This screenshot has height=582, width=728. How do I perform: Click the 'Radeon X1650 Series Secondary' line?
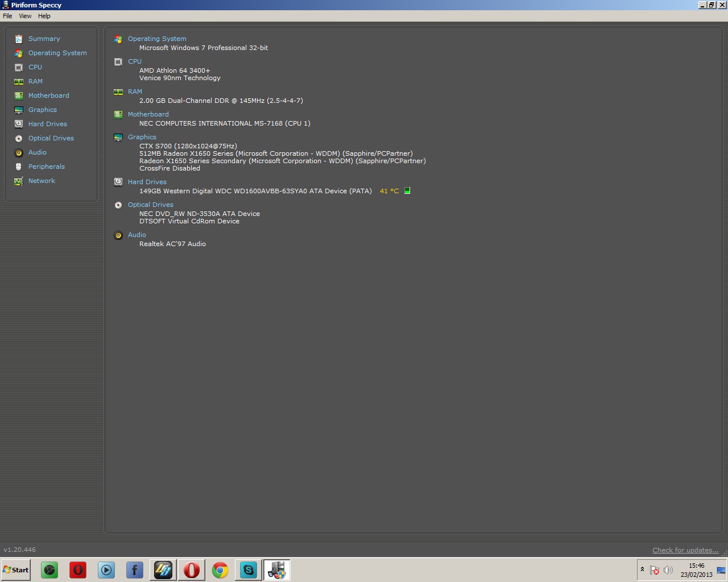283,161
